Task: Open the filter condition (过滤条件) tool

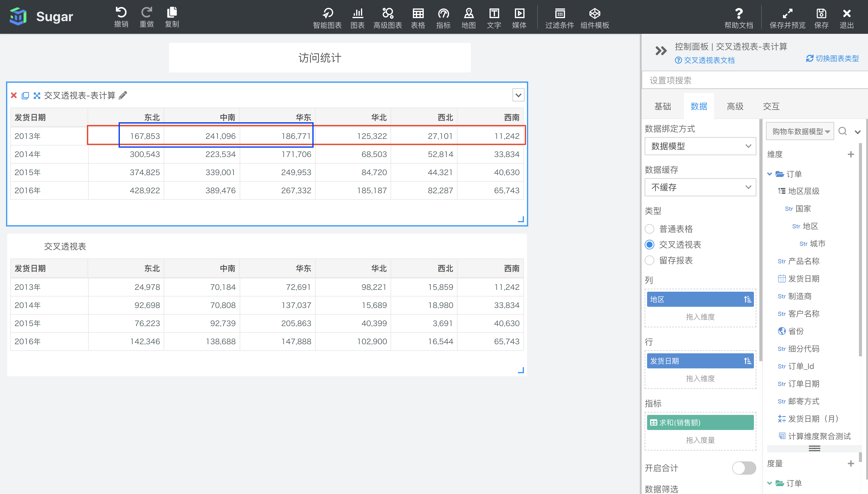Action: (560, 18)
